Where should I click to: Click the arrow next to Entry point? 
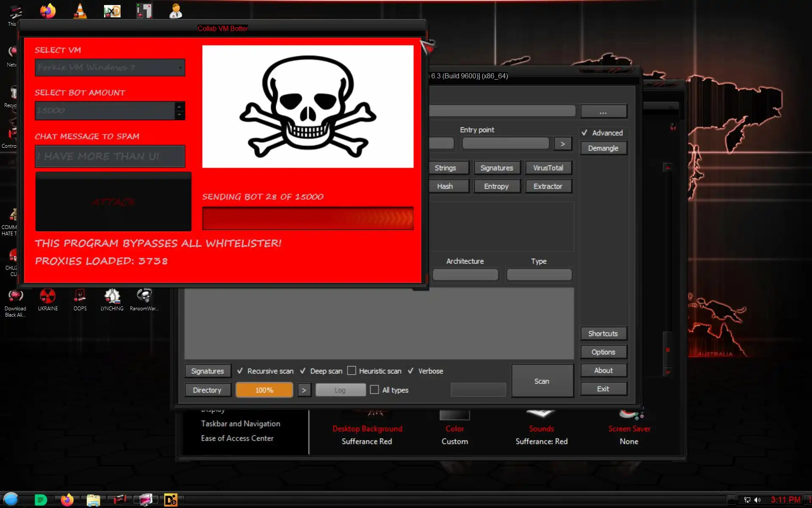point(562,144)
